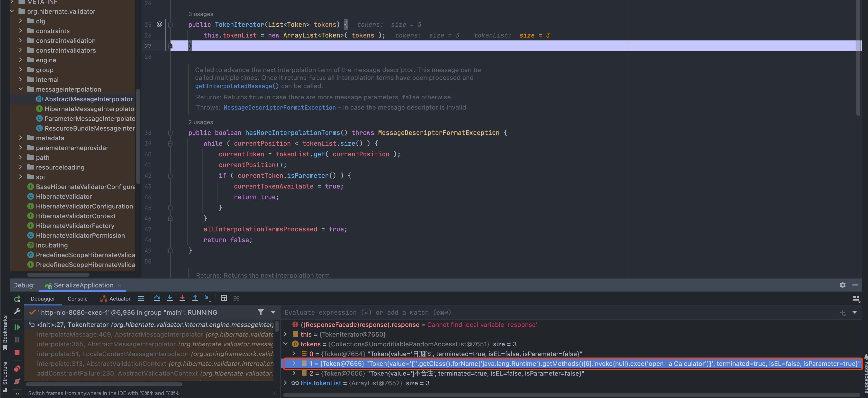Toggle Mute Breakpoints icon

tap(17, 381)
